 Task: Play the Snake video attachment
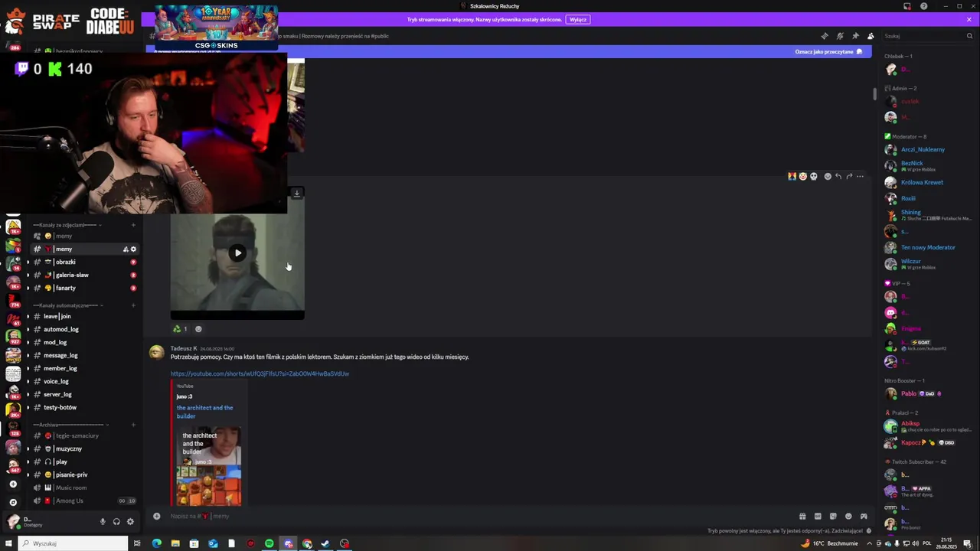click(x=237, y=253)
